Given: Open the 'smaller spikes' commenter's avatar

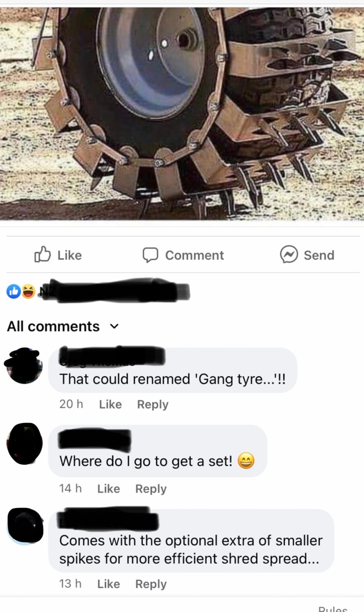Looking at the screenshot, I should 25,525.
